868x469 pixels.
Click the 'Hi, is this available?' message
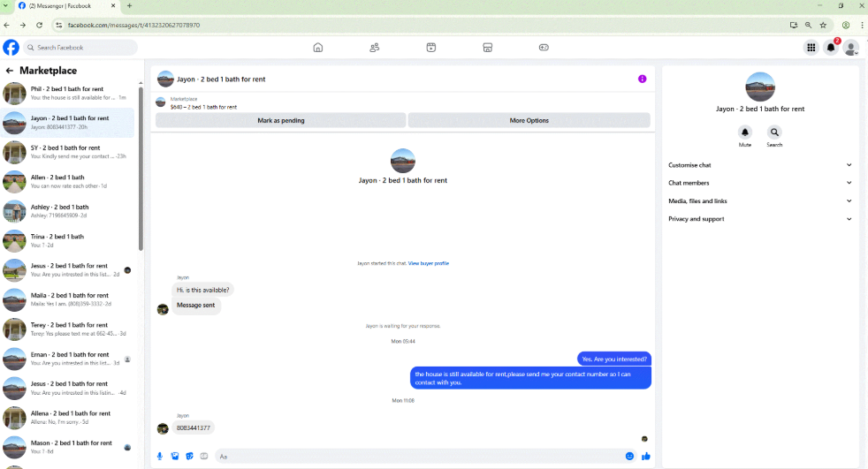pos(202,290)
